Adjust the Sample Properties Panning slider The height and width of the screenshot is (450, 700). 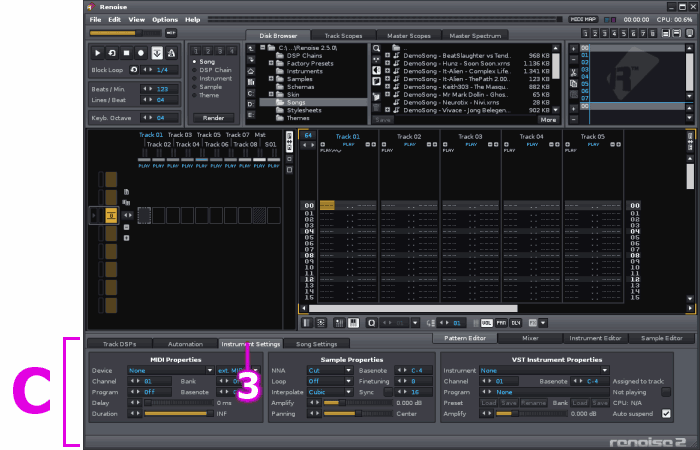pyautogui.click(x=358, y=414)
